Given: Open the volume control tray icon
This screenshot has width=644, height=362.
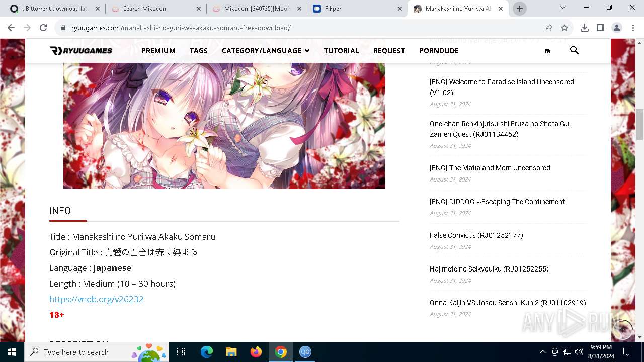Looking at the screenshot, I should tap(579, 352).
